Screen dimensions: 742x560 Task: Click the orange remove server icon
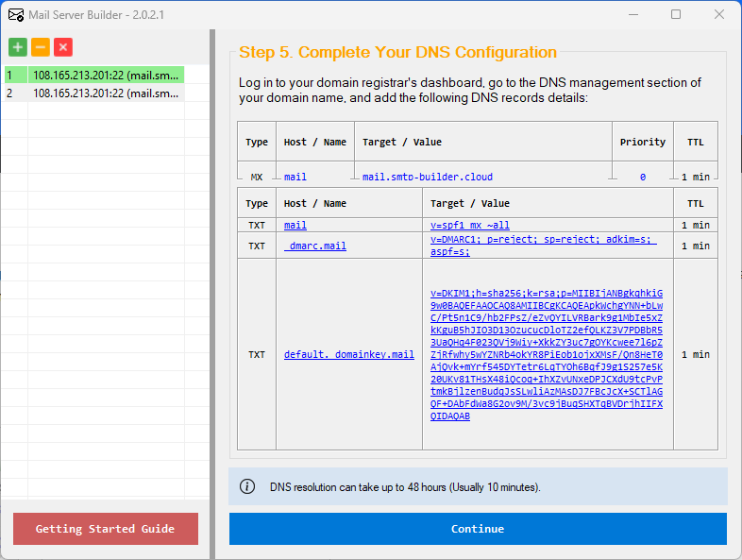(41, 47)
